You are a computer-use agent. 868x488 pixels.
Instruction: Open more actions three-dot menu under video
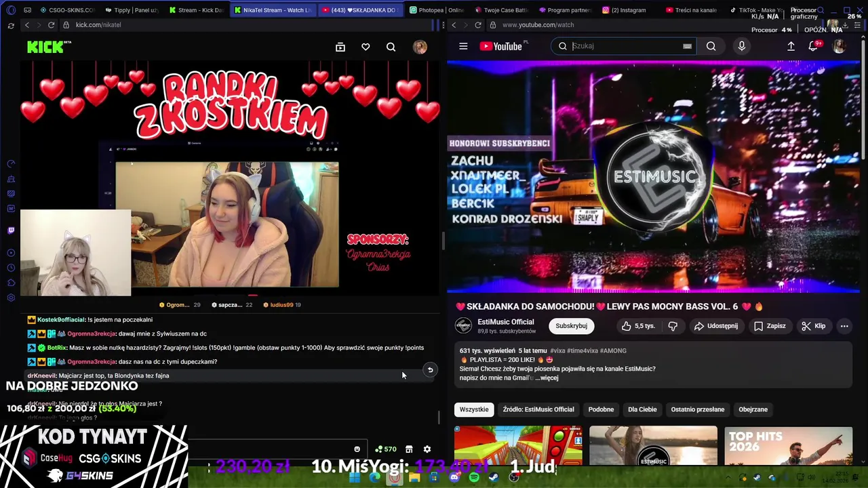tap(844, 326)
